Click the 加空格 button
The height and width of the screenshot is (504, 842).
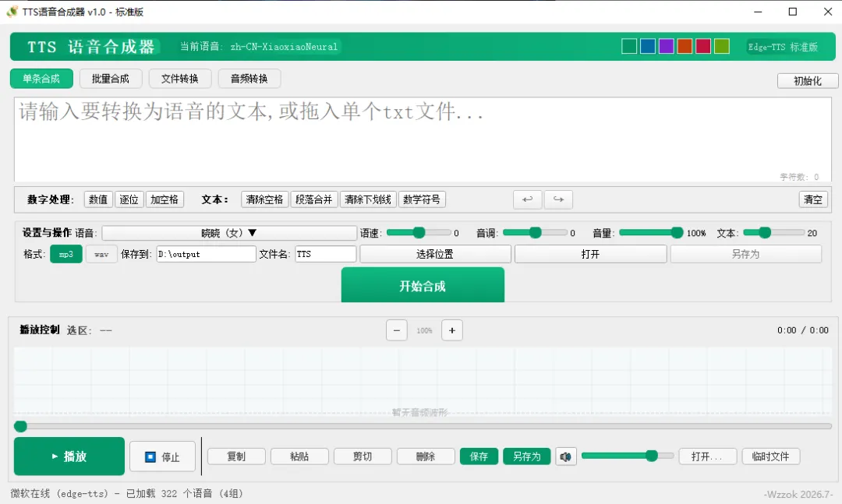coord(165,199)
